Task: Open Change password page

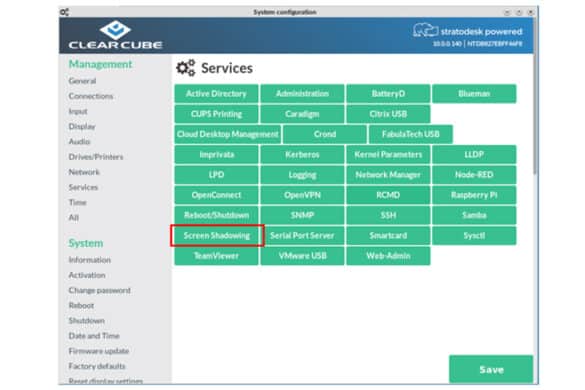Action: coord(100,290)
